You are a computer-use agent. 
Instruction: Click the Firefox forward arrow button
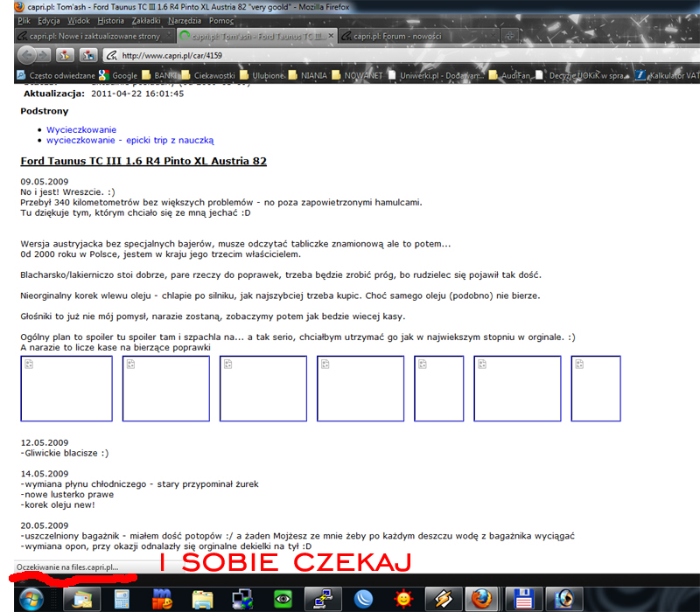click(43, 55)
